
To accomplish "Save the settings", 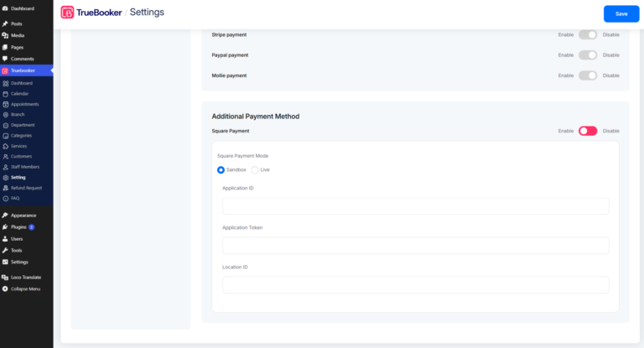I will point(621,14).
